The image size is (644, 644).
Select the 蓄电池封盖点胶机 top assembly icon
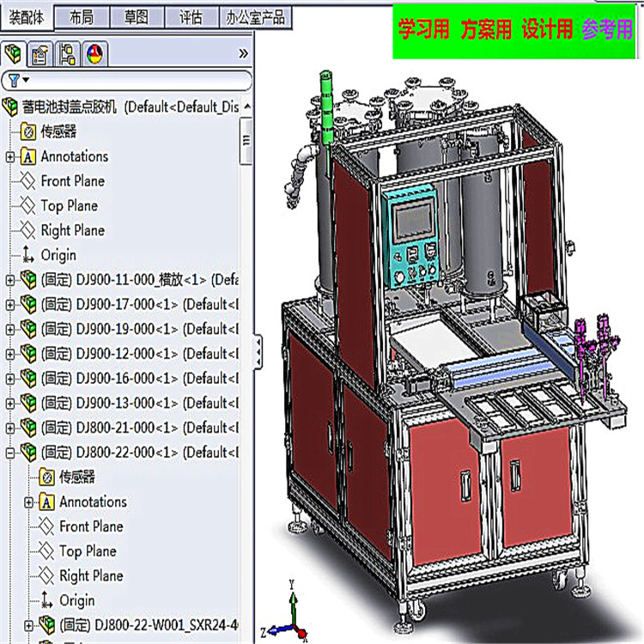[x=9, y=106]
